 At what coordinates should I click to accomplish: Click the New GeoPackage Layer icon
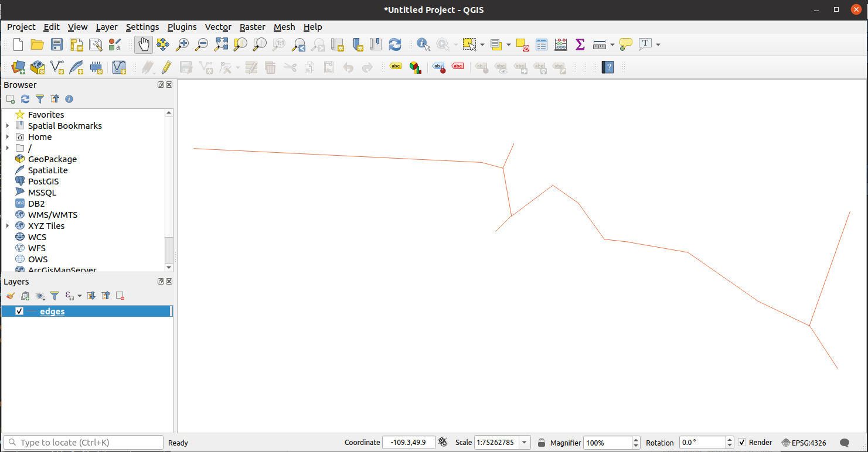coord(38,68)
